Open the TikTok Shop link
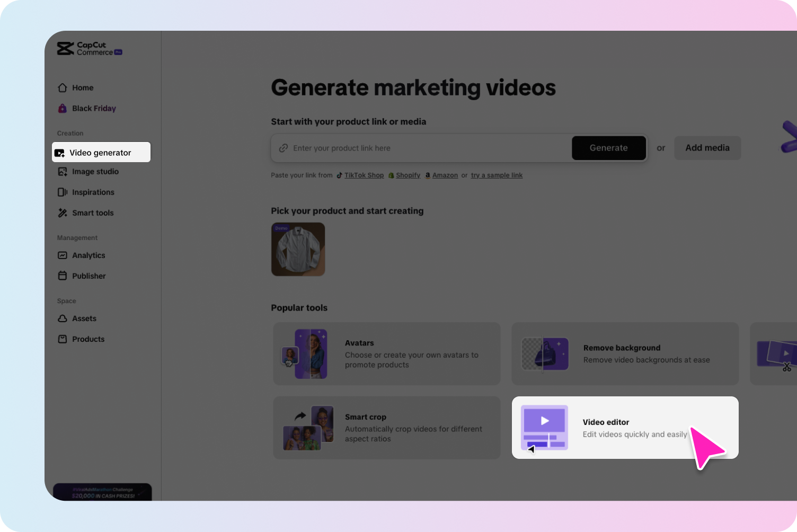 click(x=364, y=175)
